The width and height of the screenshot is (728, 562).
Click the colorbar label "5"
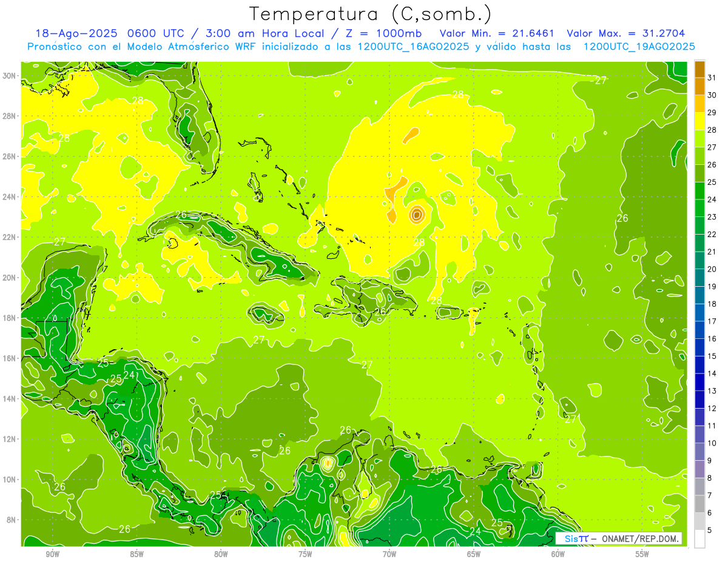(710, 530)
